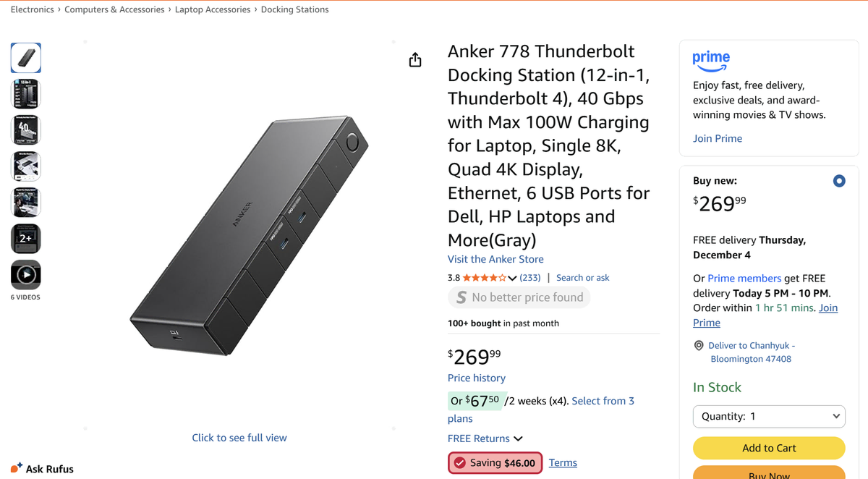
Task: Click the red Saving checkmark icon
Action: 460,463
